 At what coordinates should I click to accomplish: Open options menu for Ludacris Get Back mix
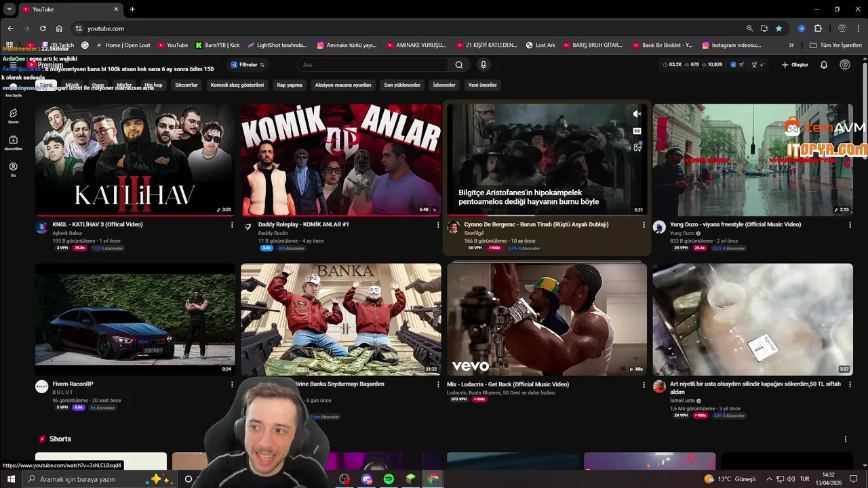(644, 384)
